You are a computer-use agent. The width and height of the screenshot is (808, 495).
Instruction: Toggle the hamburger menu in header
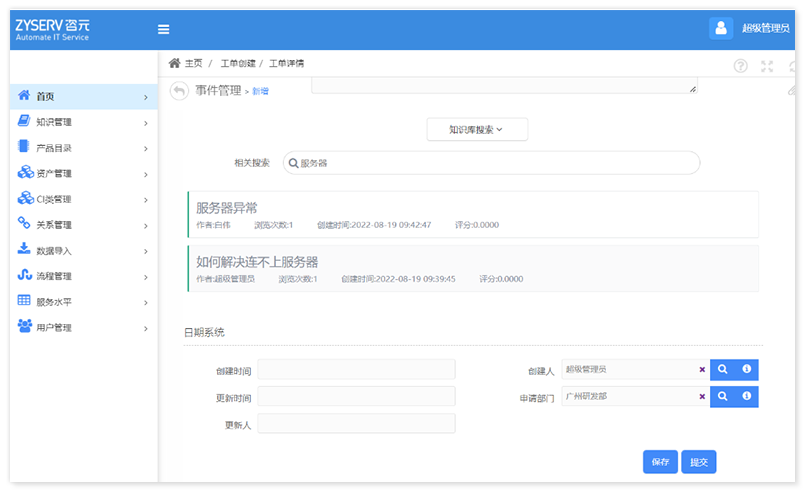[163, 29]
